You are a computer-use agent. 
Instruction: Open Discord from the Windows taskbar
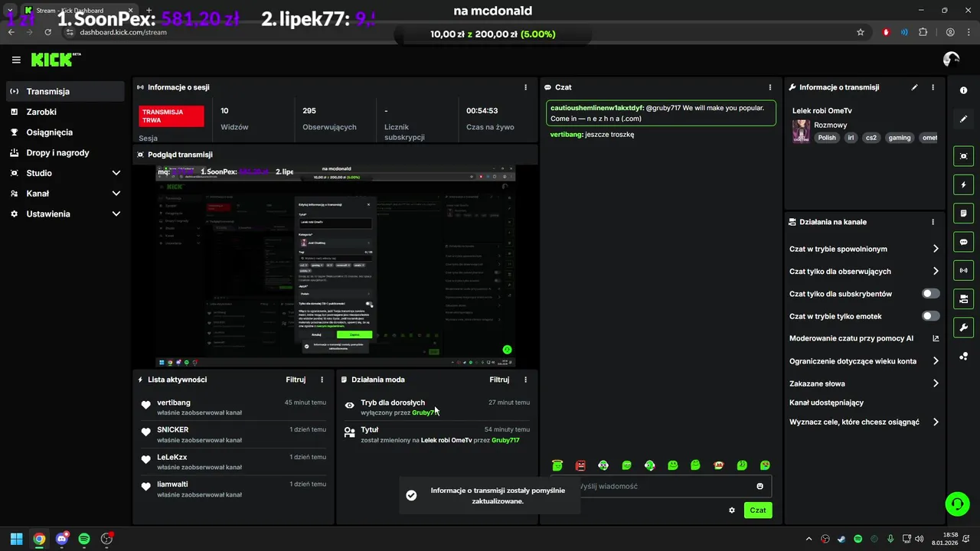click(x=62, y=539)
